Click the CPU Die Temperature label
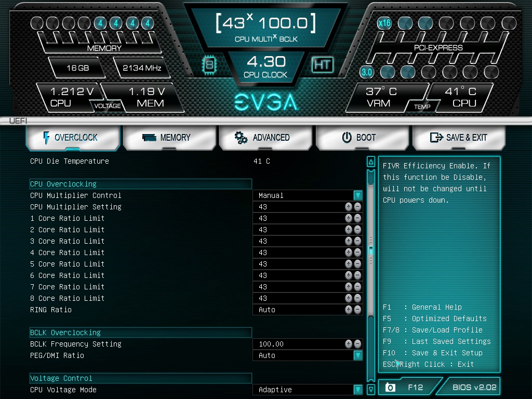532x399 pixels. [70, 161]
